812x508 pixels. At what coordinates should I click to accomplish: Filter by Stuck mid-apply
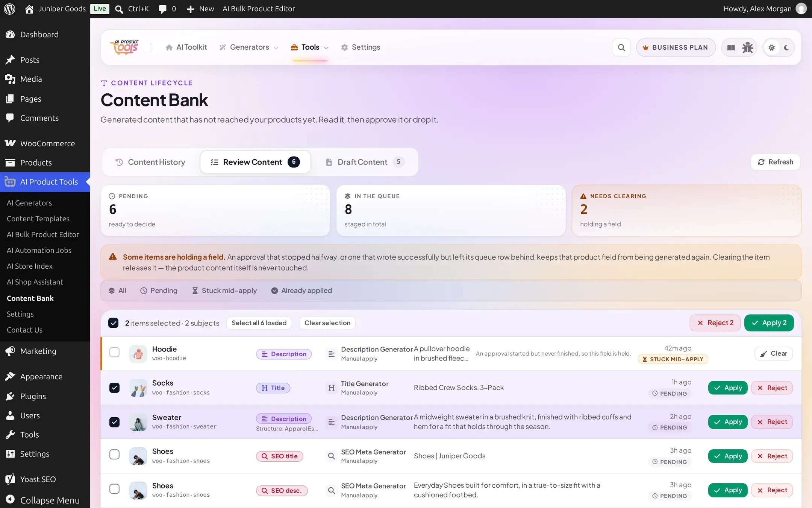click(x=224, y=291)
